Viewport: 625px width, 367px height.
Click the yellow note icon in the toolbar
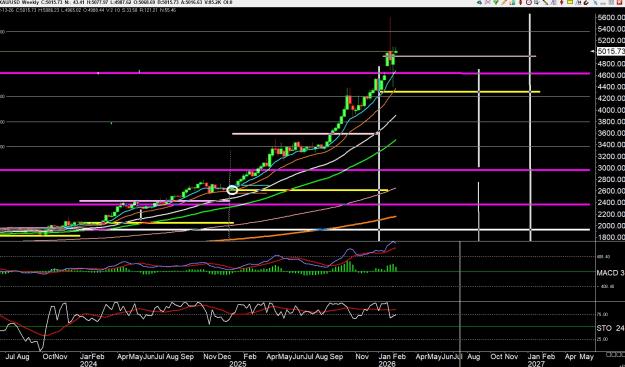pos(570,2)
